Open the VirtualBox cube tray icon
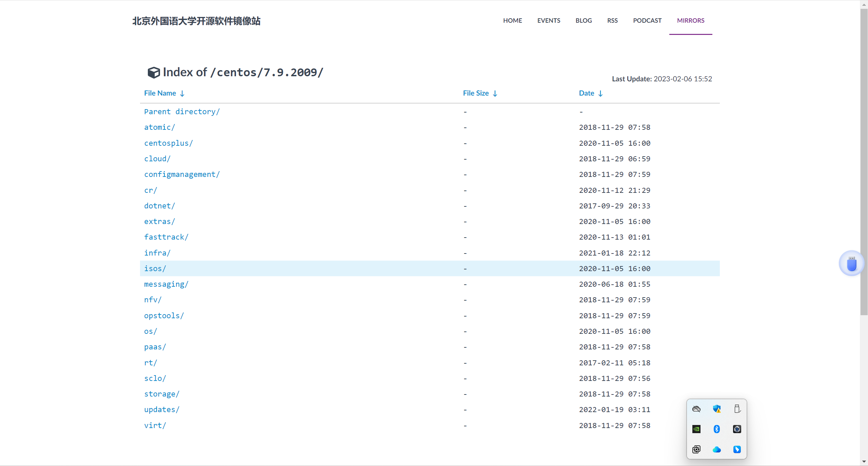868x466 pixels. [x=737, y=429]
